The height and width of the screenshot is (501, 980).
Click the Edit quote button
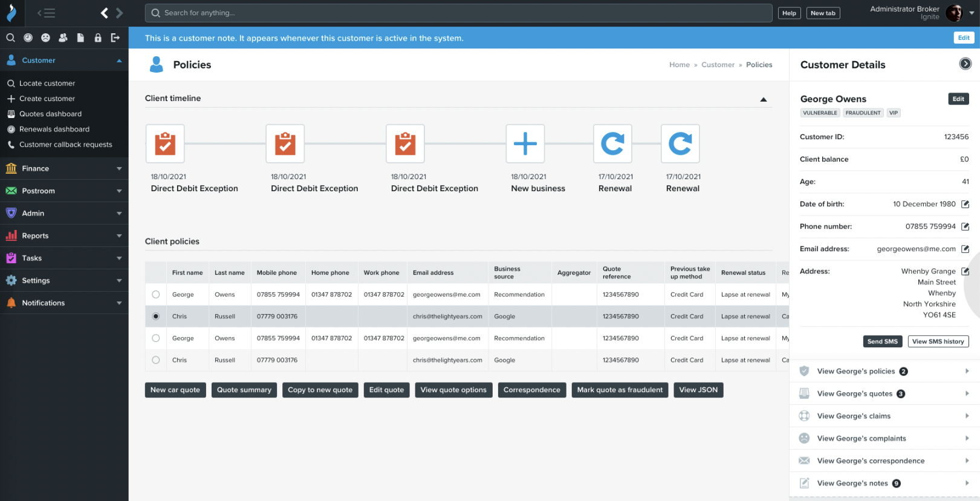point(387,390)
